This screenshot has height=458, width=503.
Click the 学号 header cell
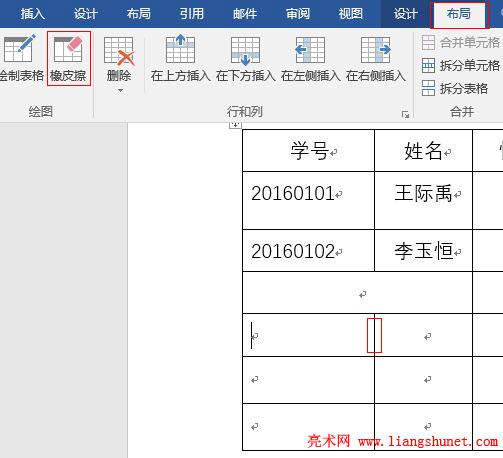(309, 151)
